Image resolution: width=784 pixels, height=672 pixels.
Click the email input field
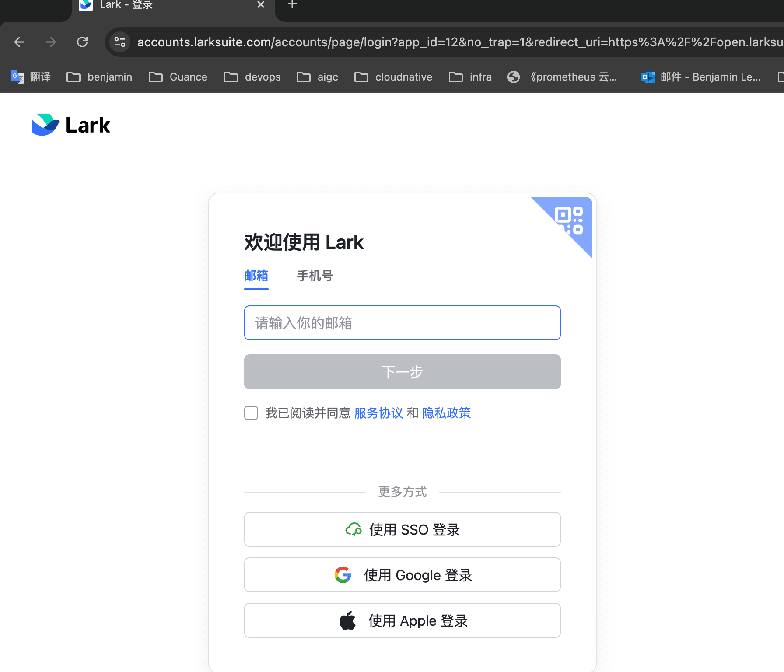(402, 323)
